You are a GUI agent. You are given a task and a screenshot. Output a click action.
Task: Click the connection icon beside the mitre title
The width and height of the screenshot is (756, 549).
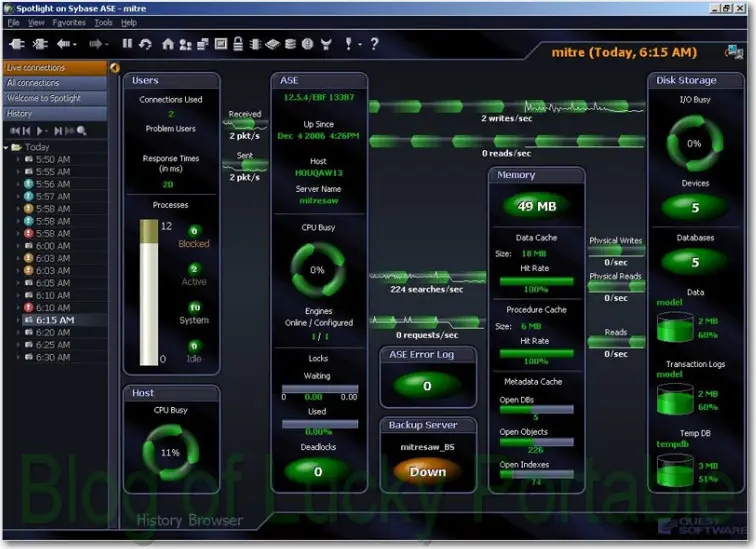[x=735, y=52]
